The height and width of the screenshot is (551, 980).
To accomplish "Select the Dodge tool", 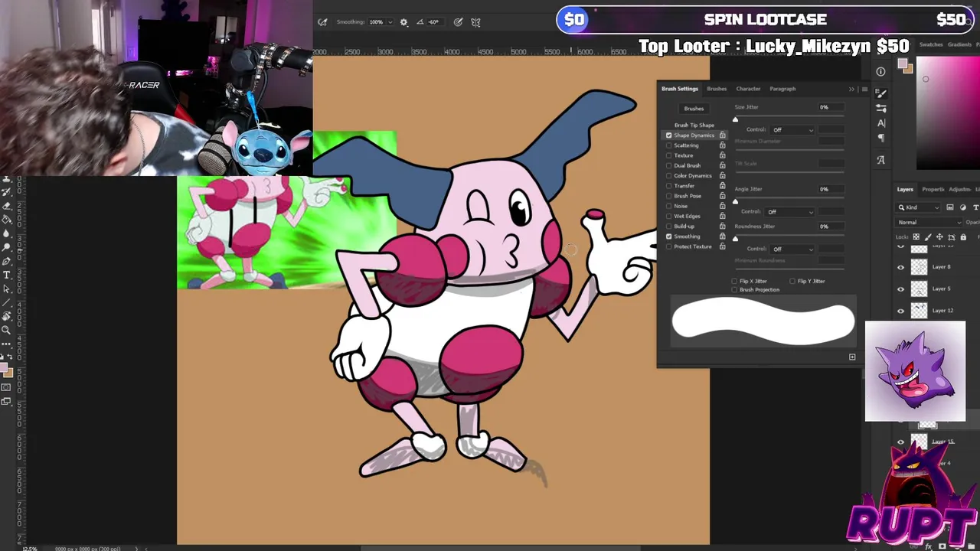I will [x=7, y=247].
